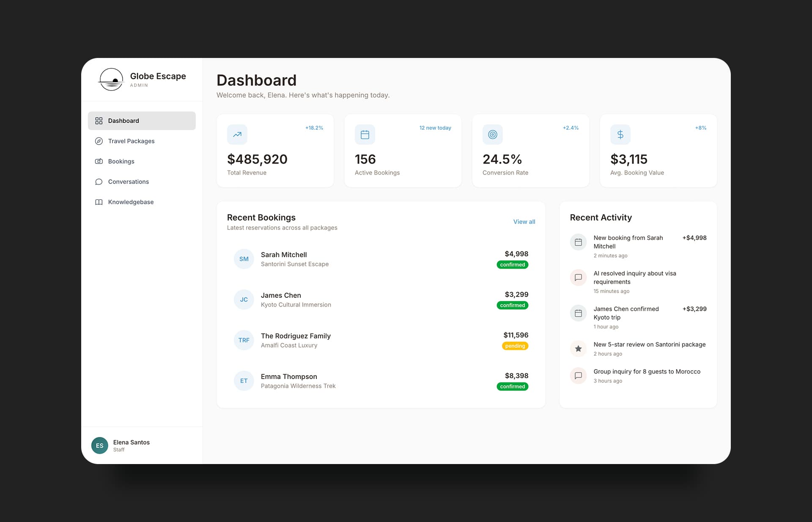Click the Total Revenue trend arrow icon
Screen dimensions: 812x522
click(237, 135)
